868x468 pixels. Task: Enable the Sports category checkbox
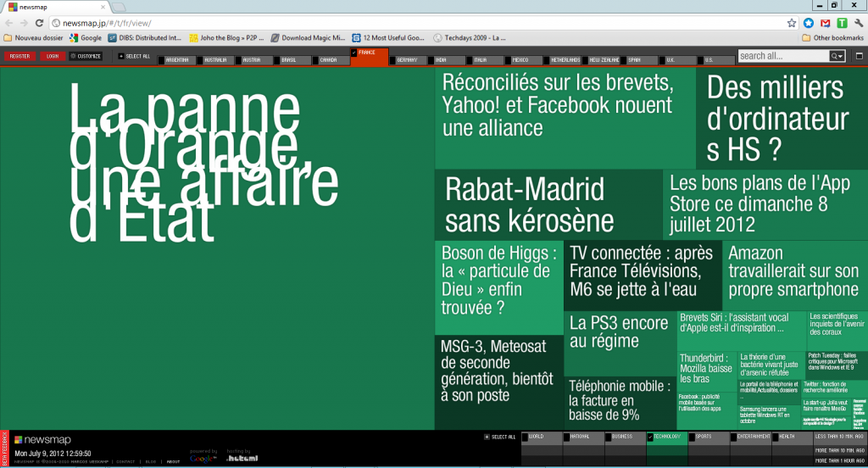coord(692,437)
